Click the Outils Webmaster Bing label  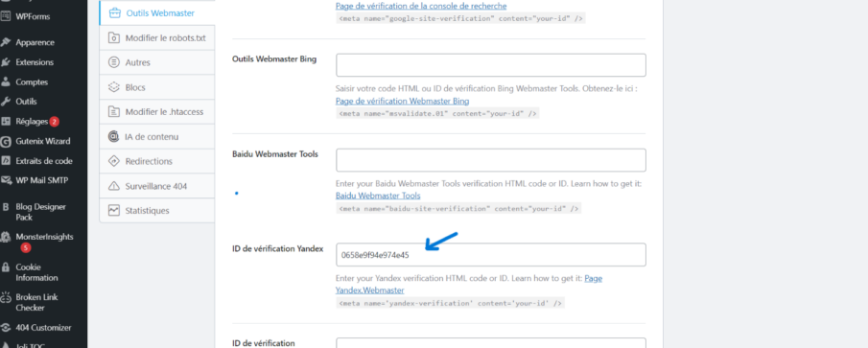(x=274, y=59)
